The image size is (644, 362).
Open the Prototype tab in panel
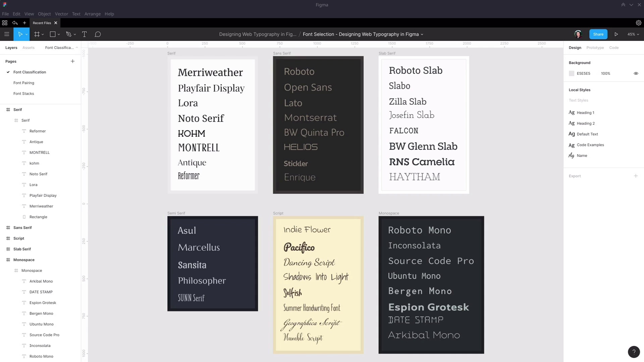tap(595, 47)
